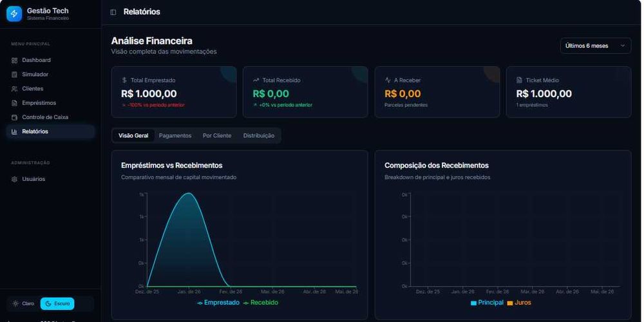Toggle the Emprestado legend series
644x322 pixels.
(x=218, y=303)
